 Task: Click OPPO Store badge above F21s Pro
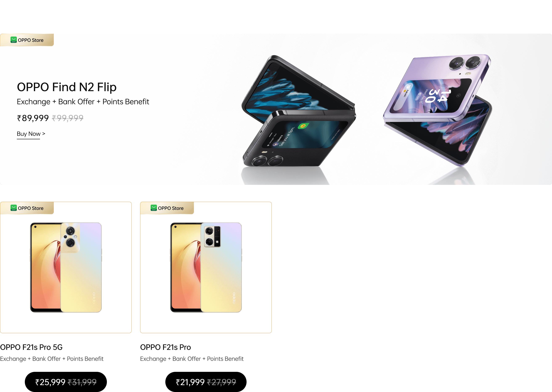point(167,208)
